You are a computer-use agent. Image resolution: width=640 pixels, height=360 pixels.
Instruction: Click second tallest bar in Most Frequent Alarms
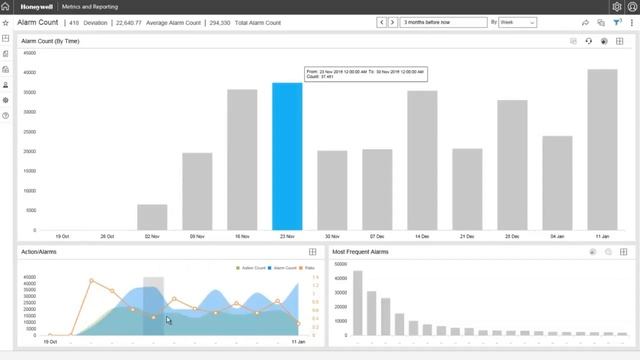click(371, 313)
